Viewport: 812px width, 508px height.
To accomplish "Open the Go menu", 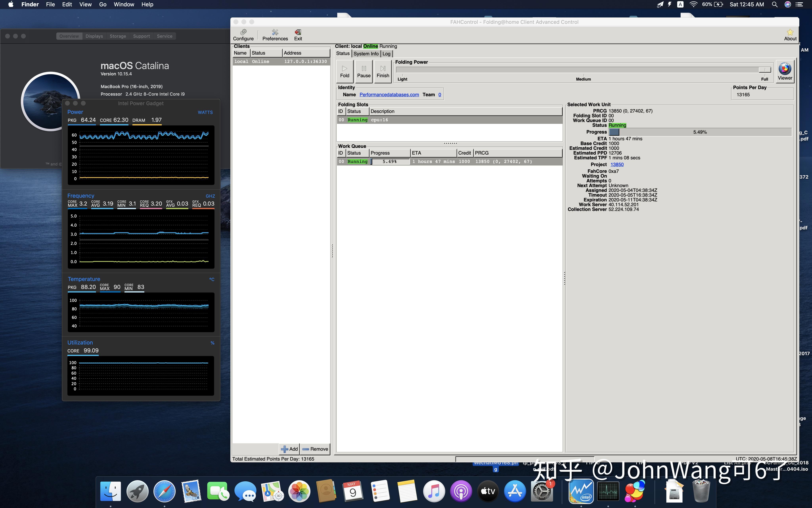I will click(x=103, y=4).
